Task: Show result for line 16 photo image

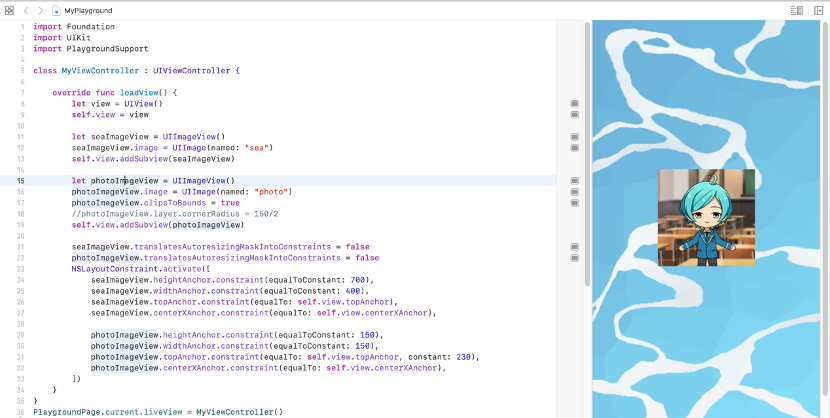Action: (574, 192)
